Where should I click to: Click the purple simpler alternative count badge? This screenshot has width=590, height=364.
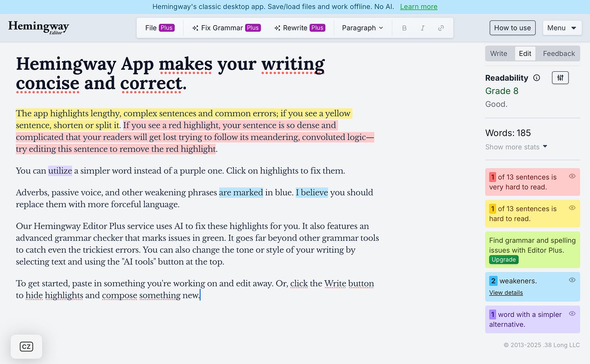pos(493,315)
